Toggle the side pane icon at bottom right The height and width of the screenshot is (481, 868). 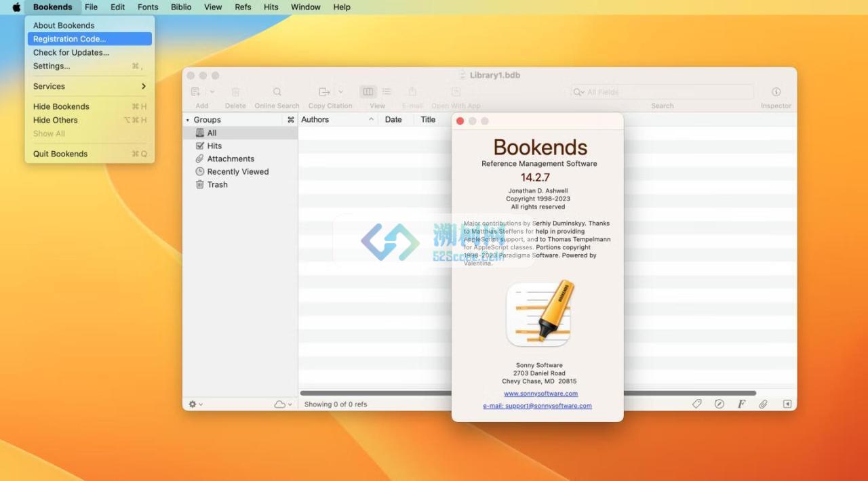[x=787, y=404]
